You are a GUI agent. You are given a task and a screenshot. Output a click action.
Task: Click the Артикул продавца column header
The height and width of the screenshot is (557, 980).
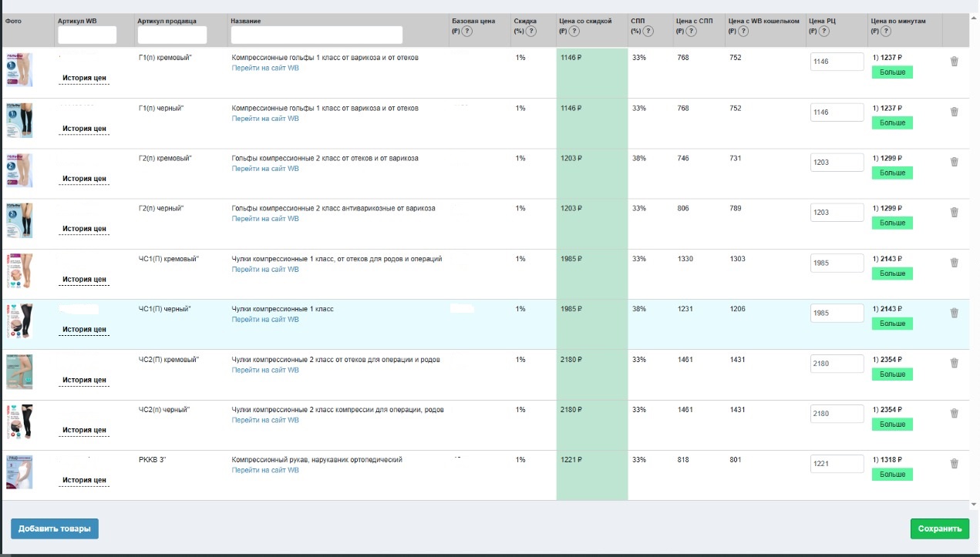point(167,21)
